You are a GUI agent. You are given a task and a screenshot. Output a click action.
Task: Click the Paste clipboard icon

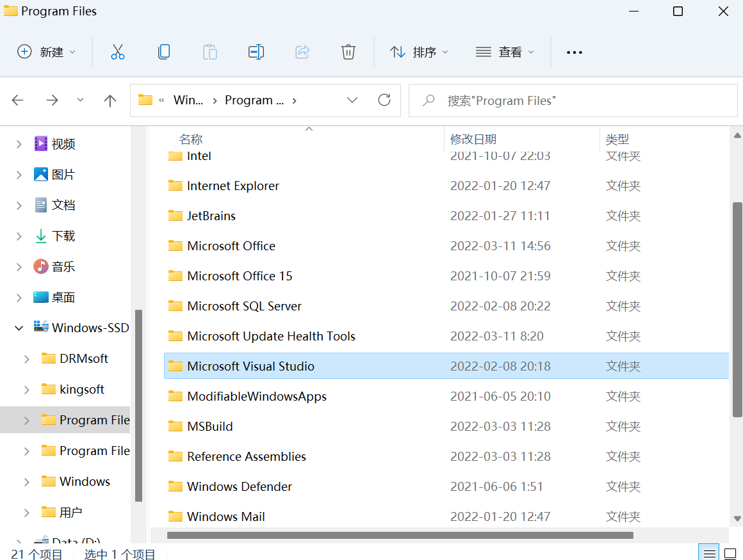[x=210, y=52]
